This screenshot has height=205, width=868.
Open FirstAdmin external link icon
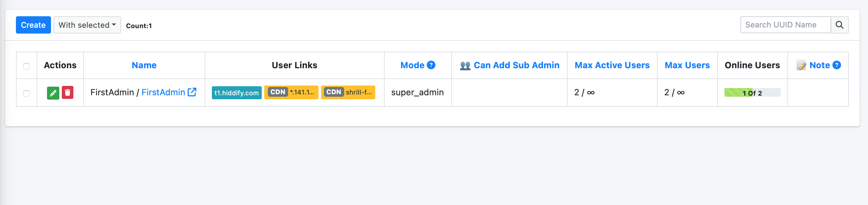click(192, 92)
